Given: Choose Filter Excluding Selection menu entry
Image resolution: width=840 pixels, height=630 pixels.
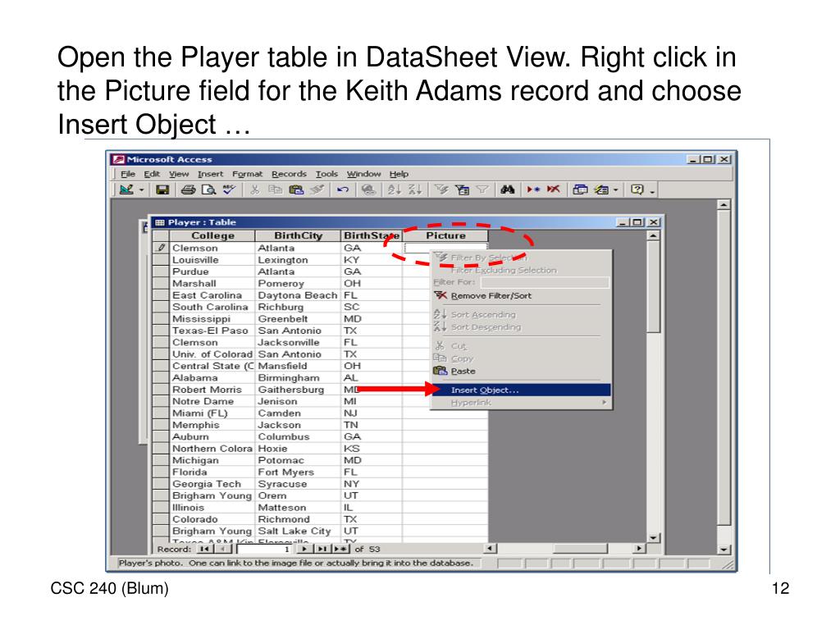Looking at the screenshot, I should click(521, 271).
